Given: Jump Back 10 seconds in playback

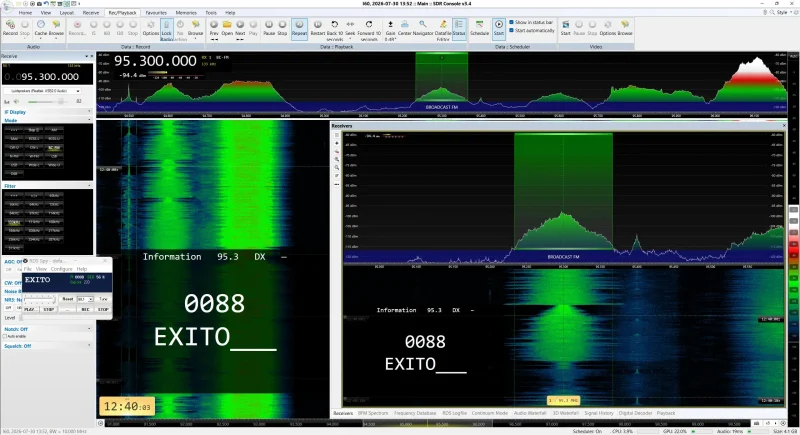Looking at the screenshot, I should [335, 30].
